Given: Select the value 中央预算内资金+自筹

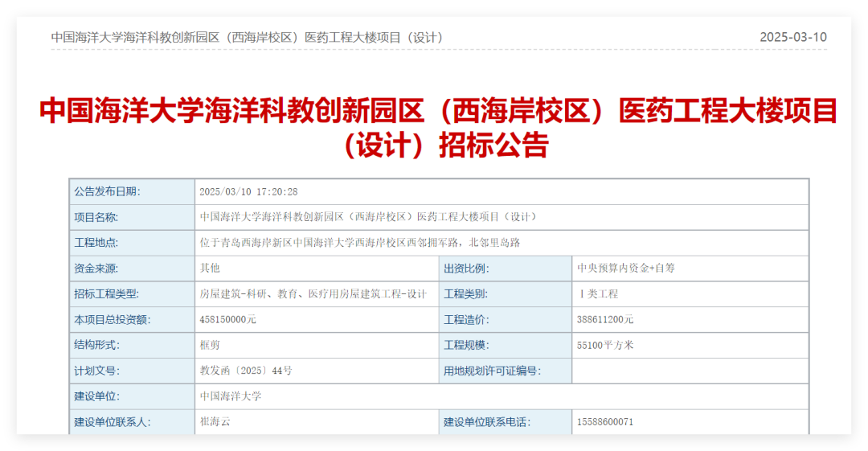Looking at the screenshot, I should [626, 269].
